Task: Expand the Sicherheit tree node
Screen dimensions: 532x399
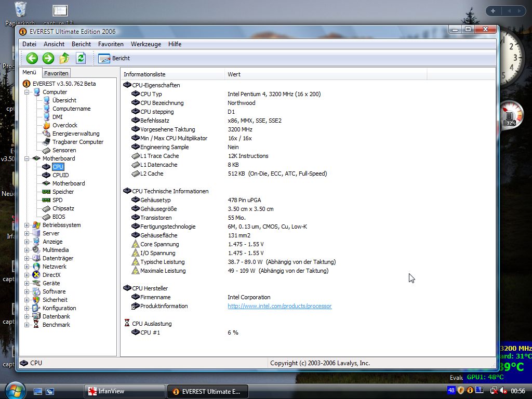Action: click(27, 300)
